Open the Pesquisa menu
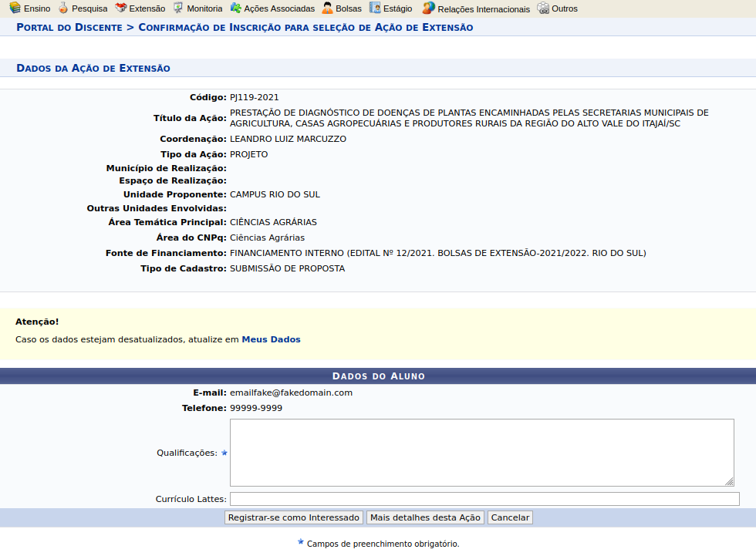Viewport: 756px width, 556px height. [89, 8]
